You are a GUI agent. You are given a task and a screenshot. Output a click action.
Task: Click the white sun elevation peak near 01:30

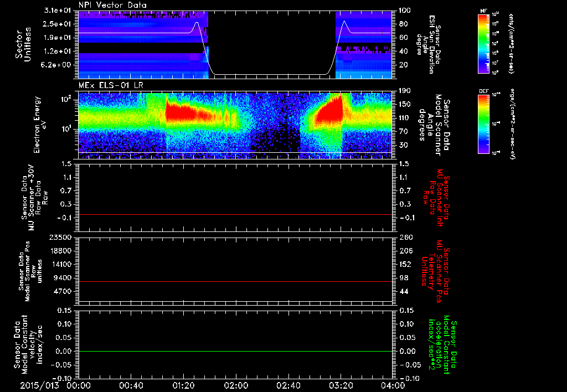(x=197, y=23)
